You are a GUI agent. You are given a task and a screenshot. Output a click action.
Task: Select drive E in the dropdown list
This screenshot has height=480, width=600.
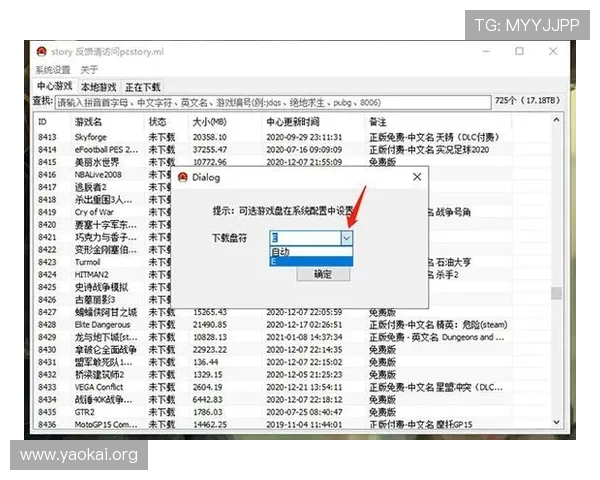click(311, 261)
